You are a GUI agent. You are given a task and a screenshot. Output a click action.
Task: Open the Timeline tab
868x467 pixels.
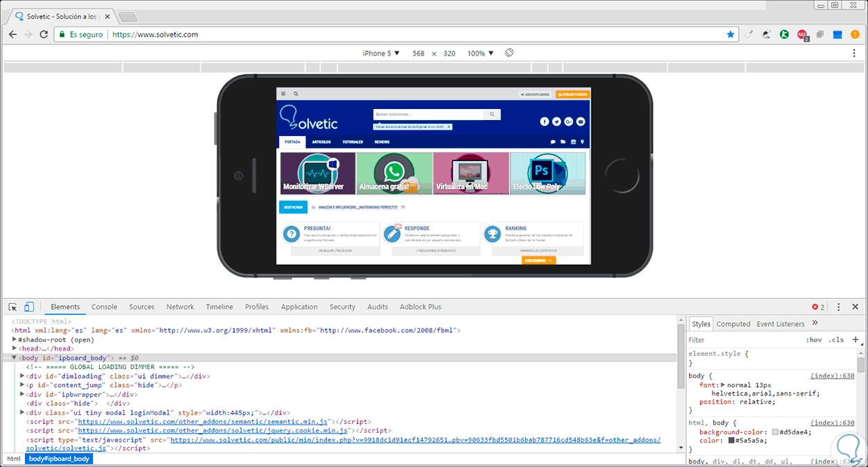click(219, 307)
